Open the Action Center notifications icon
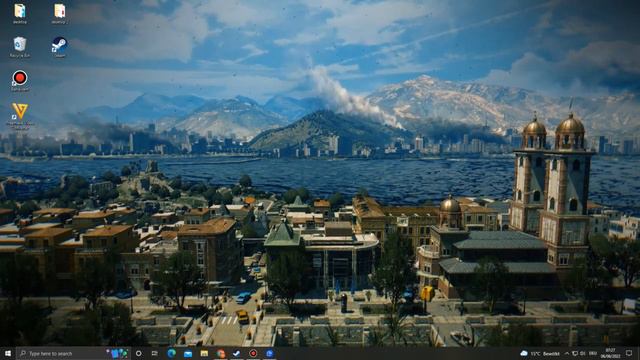 click(x=629, y=353)
